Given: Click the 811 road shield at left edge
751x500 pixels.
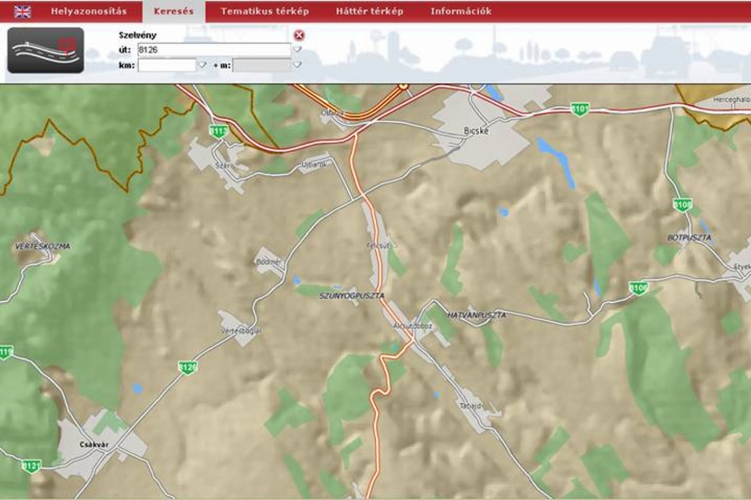Looking at the screenshot, I should click(x=6, y=352).
